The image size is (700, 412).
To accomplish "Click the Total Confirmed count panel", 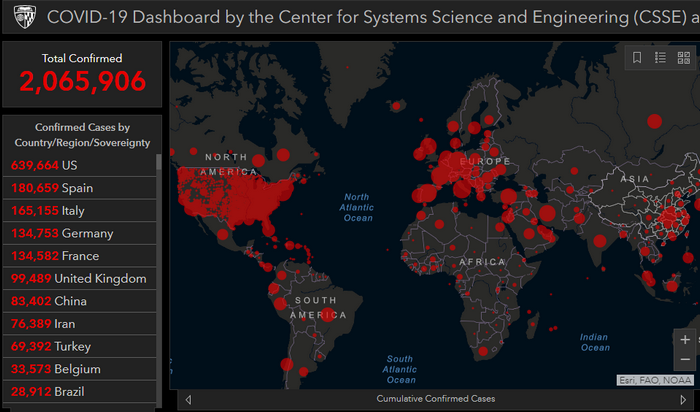I will [x=82, y=73].
